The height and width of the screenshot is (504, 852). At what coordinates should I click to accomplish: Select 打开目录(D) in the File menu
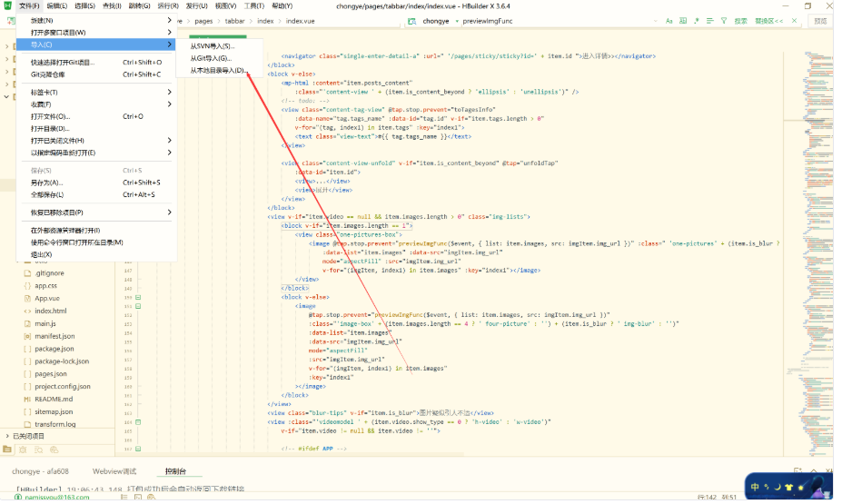[51, 129]
